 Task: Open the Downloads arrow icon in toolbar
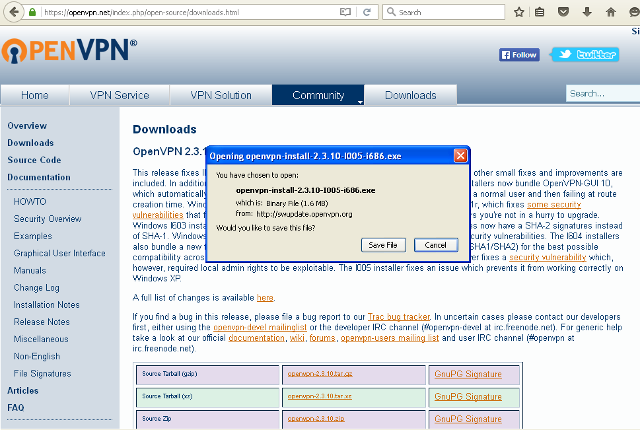587,12
